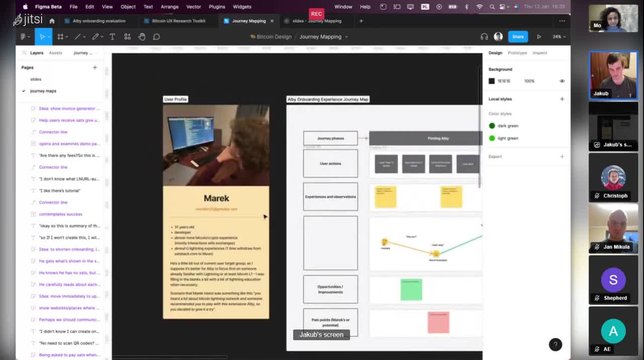The width and height of the screenshot is (644, 360).
Task: Select Jakub's screen share thumbnail
Action: pos(613,127)
